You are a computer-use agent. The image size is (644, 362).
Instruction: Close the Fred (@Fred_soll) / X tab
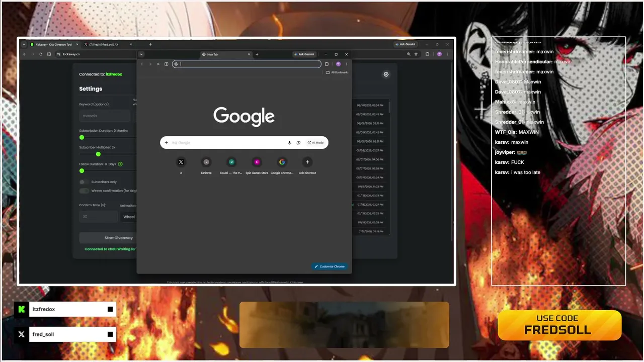pyautogui.click(x=131, y=44)
